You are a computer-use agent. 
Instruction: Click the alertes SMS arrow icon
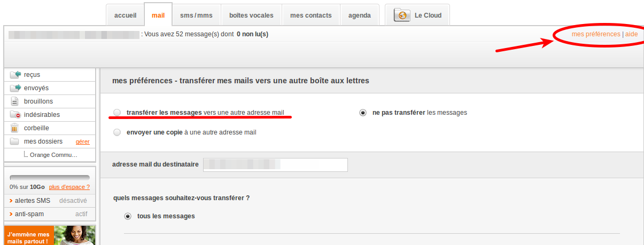(x=11, y=201)
